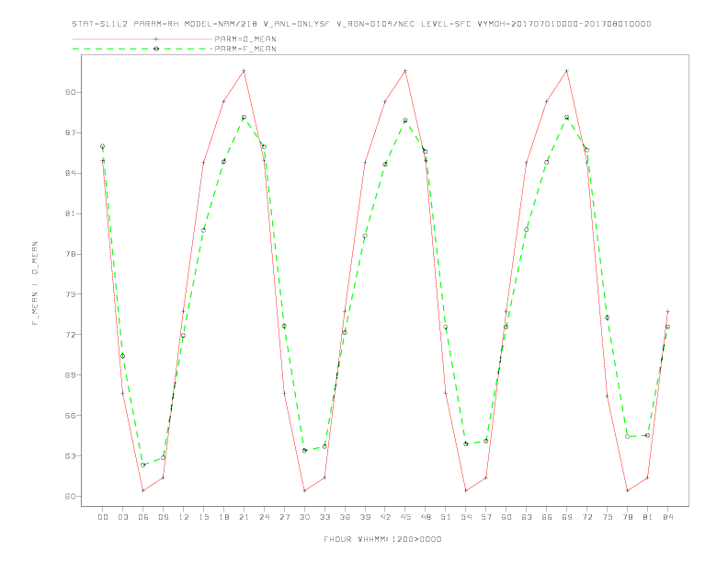Click V_ANL=ONLYSF in the chart title

296,24
